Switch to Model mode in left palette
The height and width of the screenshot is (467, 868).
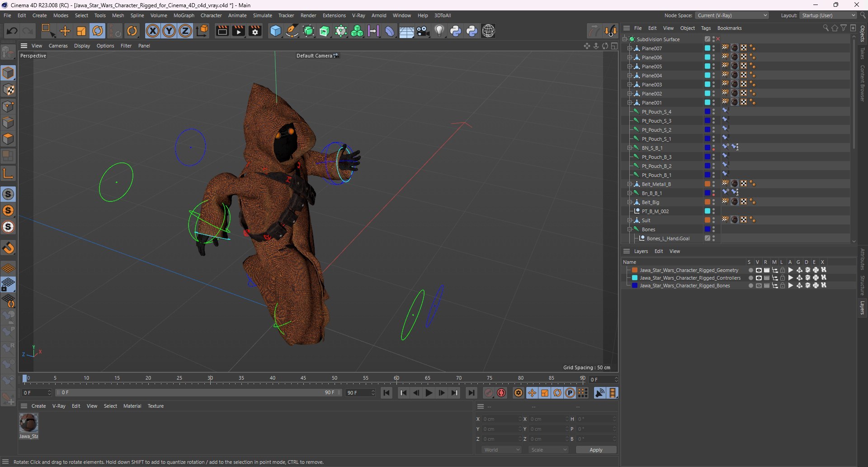pos(8,73)
